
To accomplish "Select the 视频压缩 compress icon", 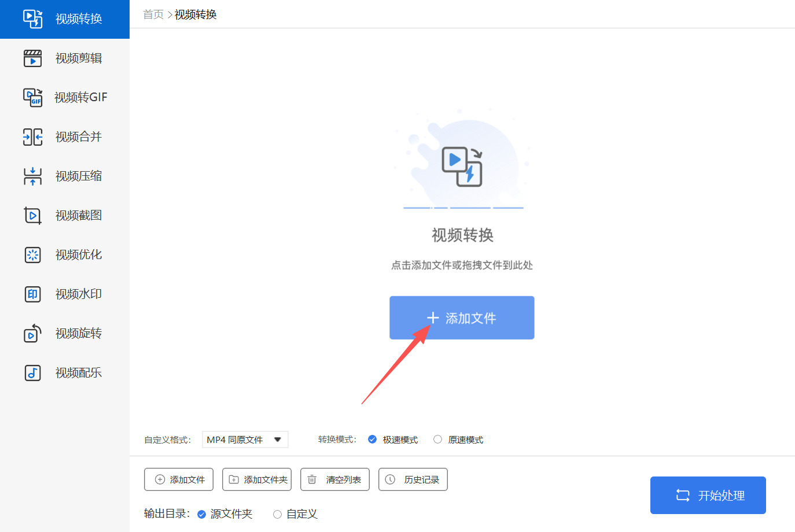I will [x=32, y=176].
